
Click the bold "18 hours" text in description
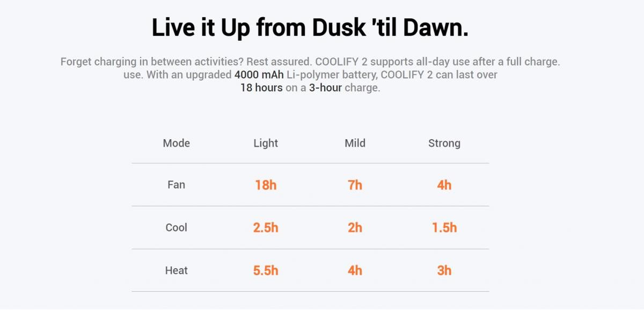tap(261, 88)
